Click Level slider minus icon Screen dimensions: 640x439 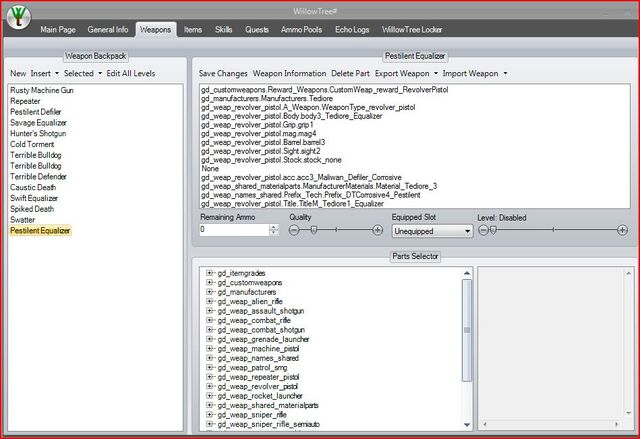coord(483,231)
